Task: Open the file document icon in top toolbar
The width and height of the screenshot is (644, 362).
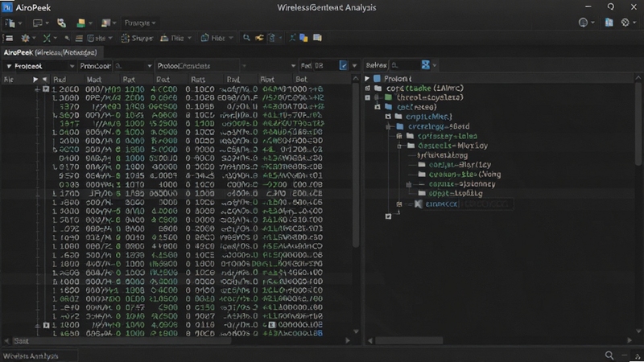Action: tap(10, 23)
